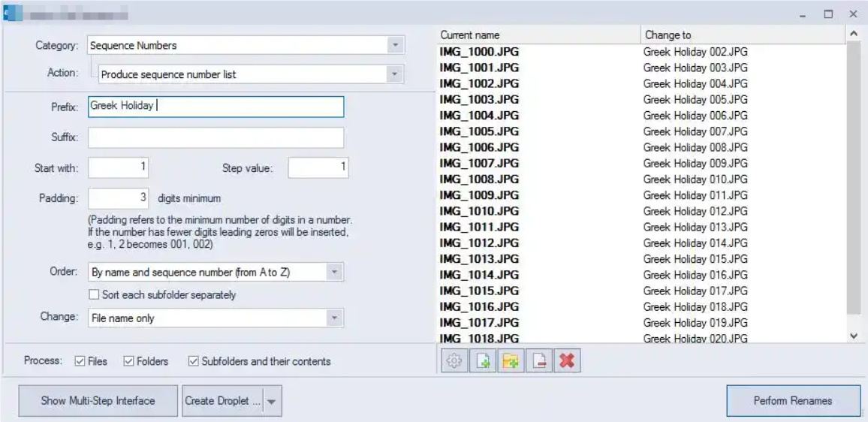The width and height of the screenshot is (868, 422).
Task: Select file IMG_1007.JPG in the list
Action: (479, 164)
